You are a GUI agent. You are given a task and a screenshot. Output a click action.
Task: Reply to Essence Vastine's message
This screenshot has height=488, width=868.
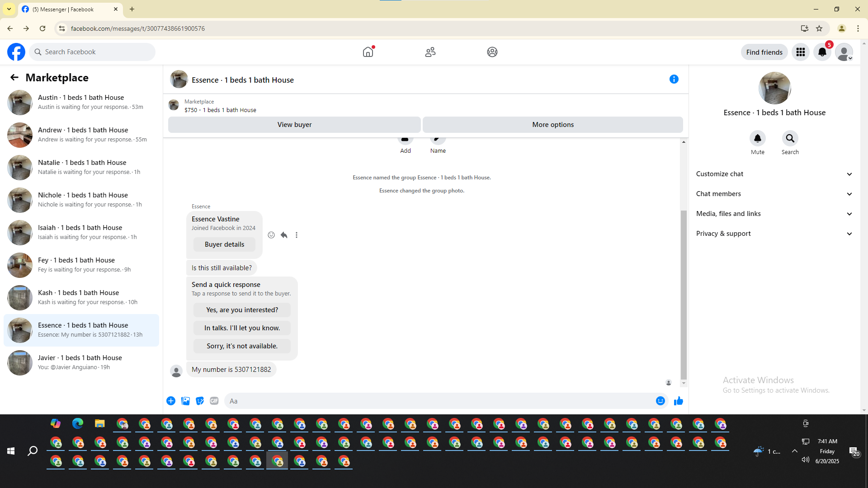pyautogui.click(x=284, y=235)
